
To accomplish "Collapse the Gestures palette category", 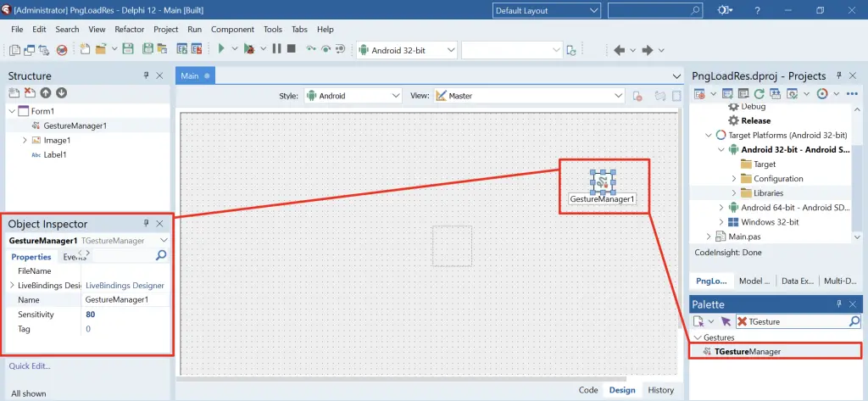I will tap(698, 337).
